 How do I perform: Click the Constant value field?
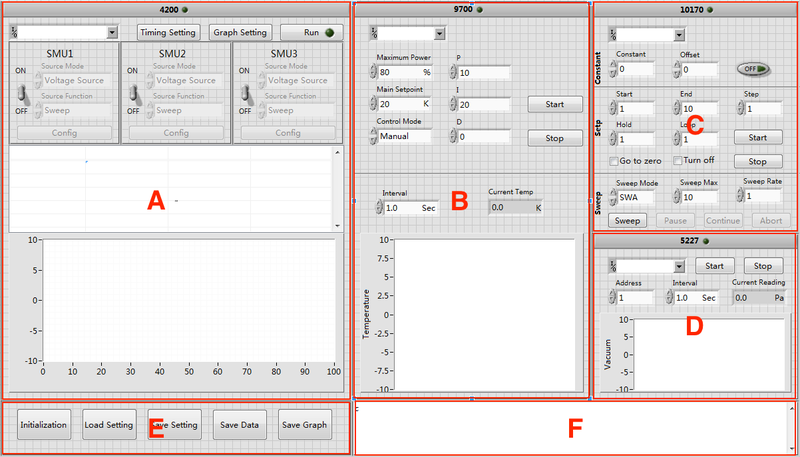tap(636, 69)
